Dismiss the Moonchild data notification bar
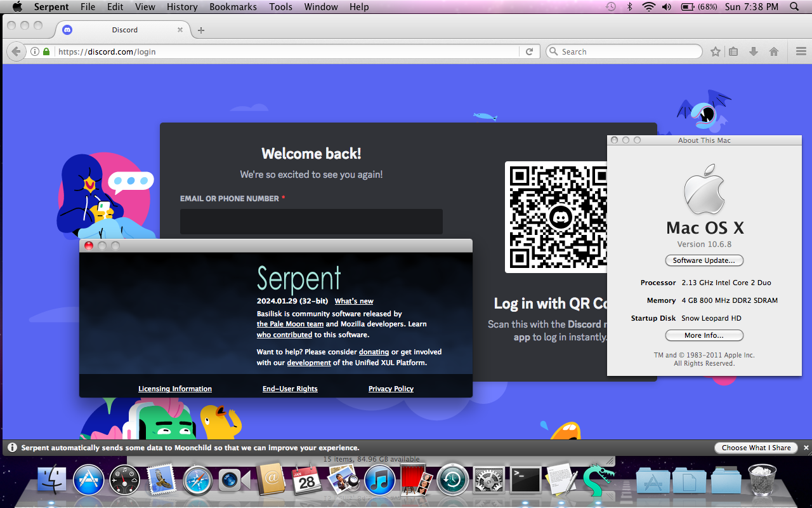Viewport: 812px width, 508px height. pyautogui.click(x=806, y=448)
